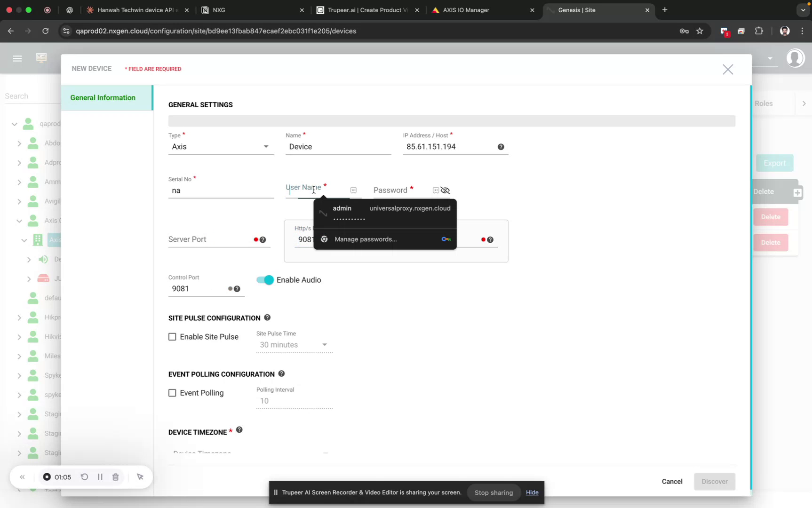This screenshot has width=812, height=508.
Task: Select Manage passwords from the suggestion popup
Action: [366, 239]
